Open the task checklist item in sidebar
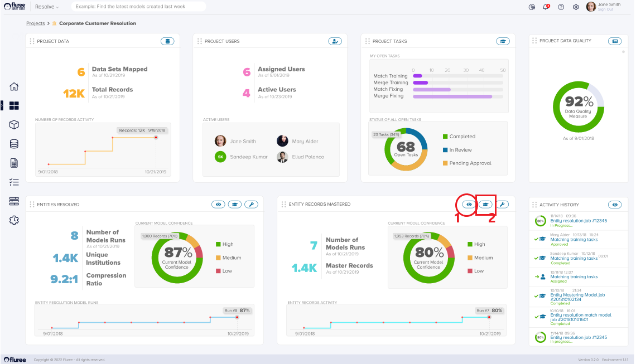 15,182
